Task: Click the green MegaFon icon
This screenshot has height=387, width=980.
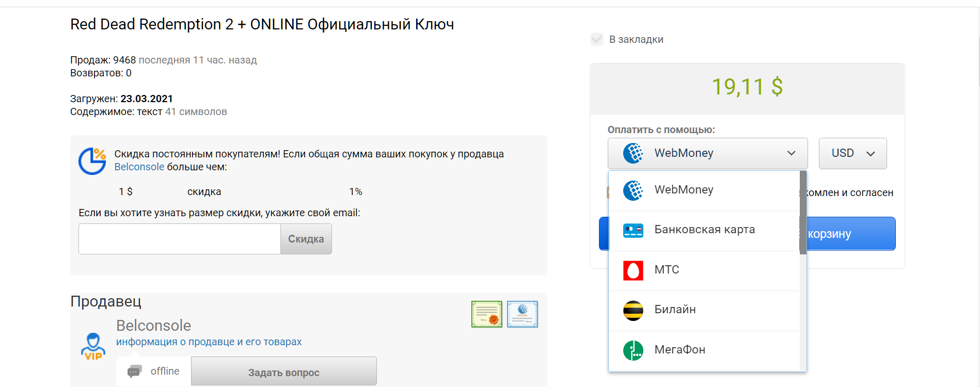Action: [x=633, y=350]
